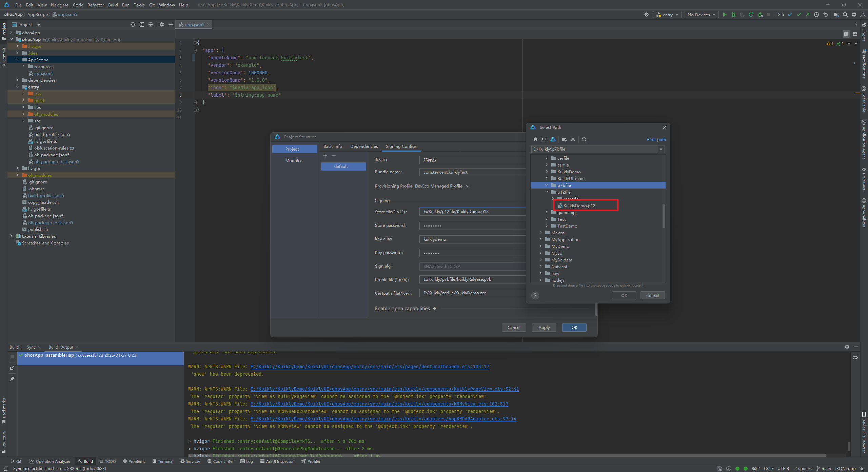Click the Key alias input field

click(472, 239)
